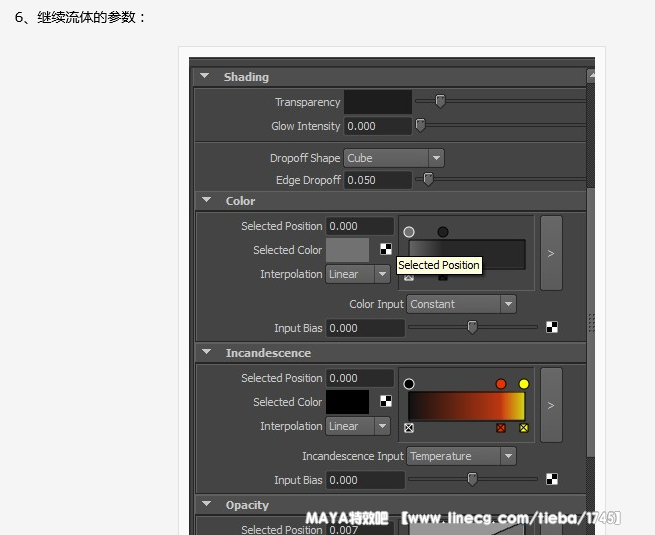Collapse the Shading section

point(204,76)
